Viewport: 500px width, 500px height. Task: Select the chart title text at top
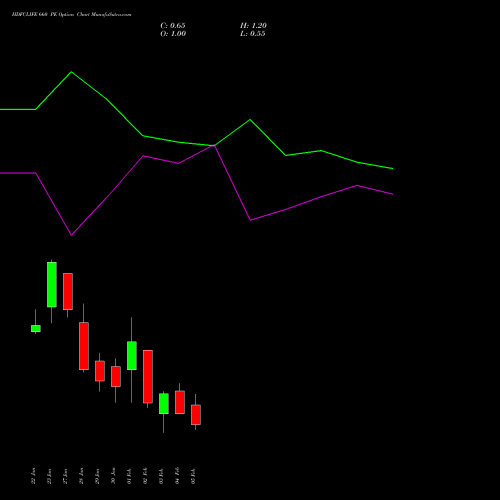(71, 14)
